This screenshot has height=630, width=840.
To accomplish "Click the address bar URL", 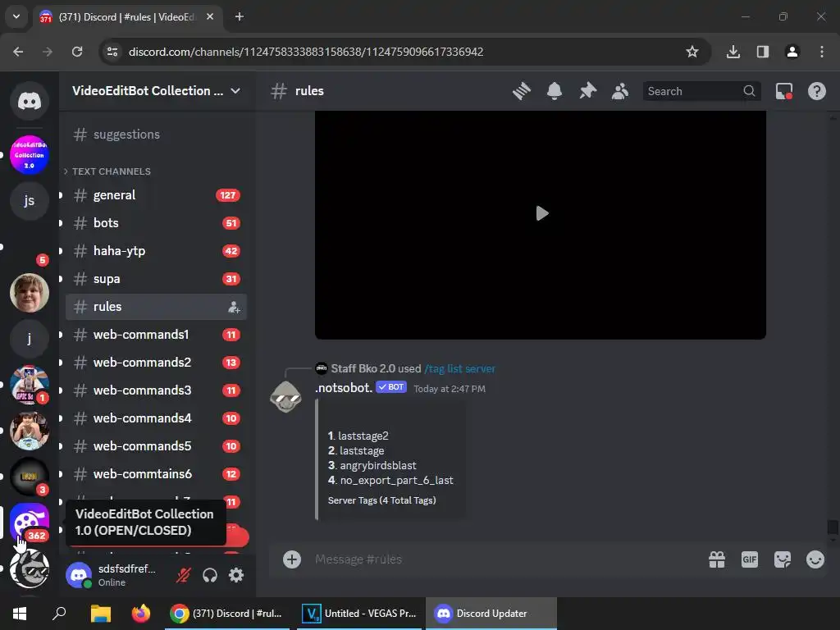I will 306,52.
